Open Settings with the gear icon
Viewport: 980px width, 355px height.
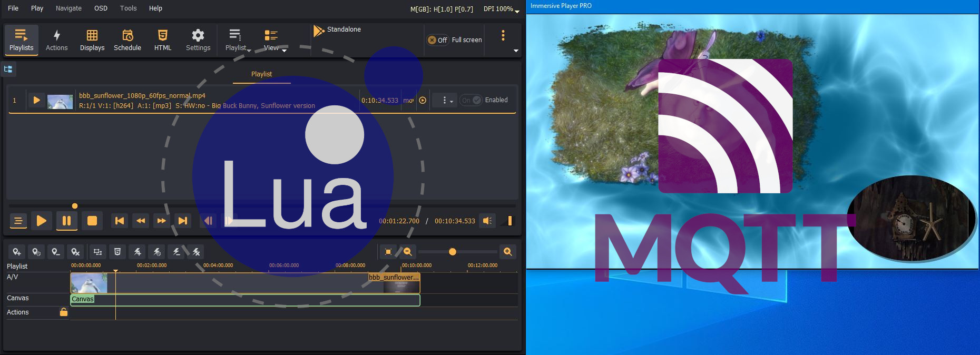click(198, 40)
